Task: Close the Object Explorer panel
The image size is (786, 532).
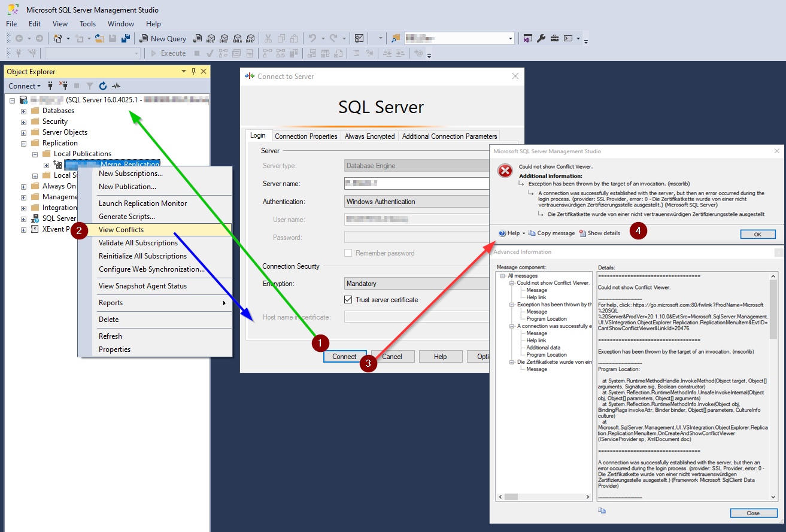Action: [204, 71]
